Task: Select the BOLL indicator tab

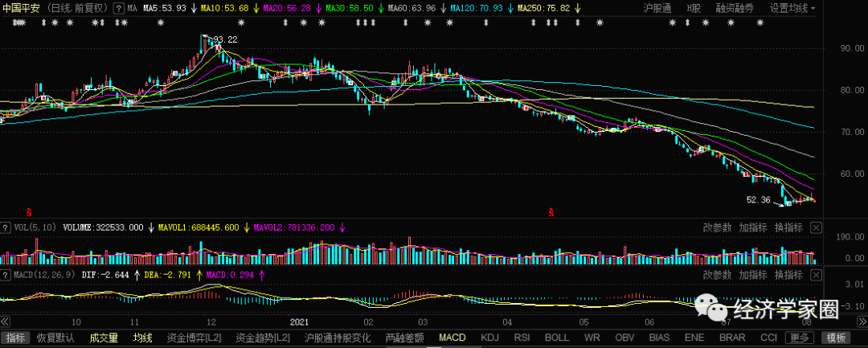Action: pos(556,338)
